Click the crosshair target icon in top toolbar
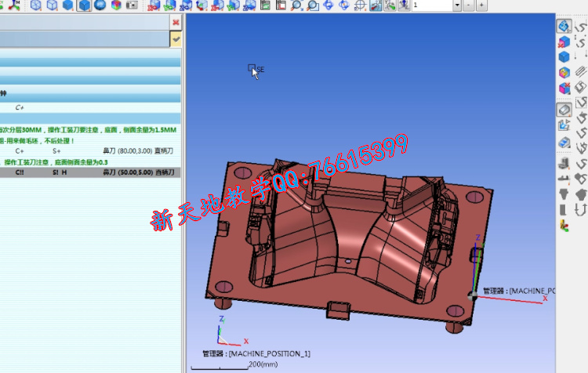This screenshot has height=373, width=588. [x=360, y=5]
